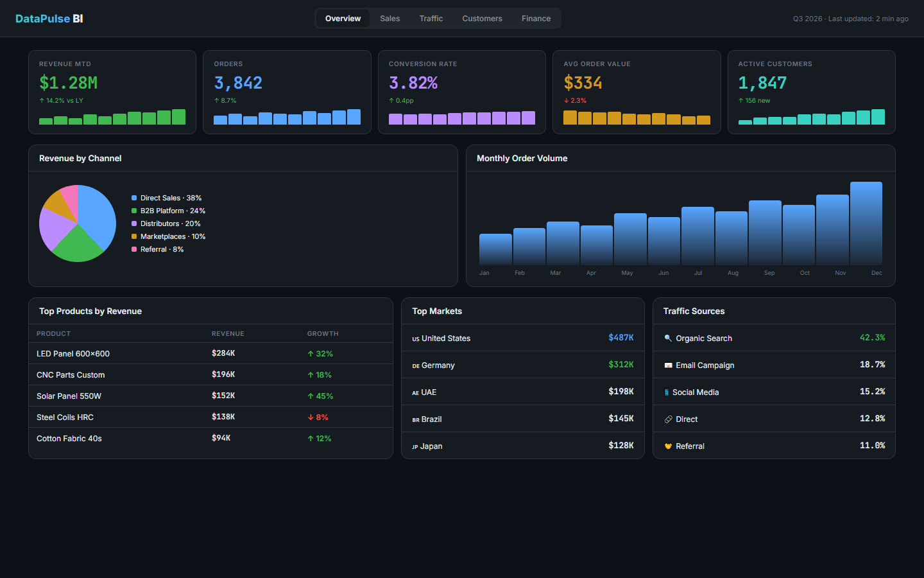The image size is (924, 578).
Task: Click the Organic Search magnifier icon
Action: click(x=668, y=338)
